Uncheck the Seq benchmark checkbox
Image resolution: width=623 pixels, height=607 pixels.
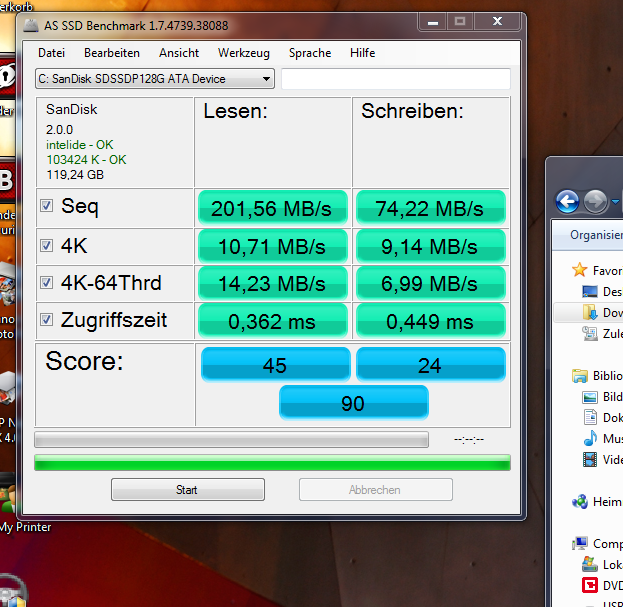[46, 206]
